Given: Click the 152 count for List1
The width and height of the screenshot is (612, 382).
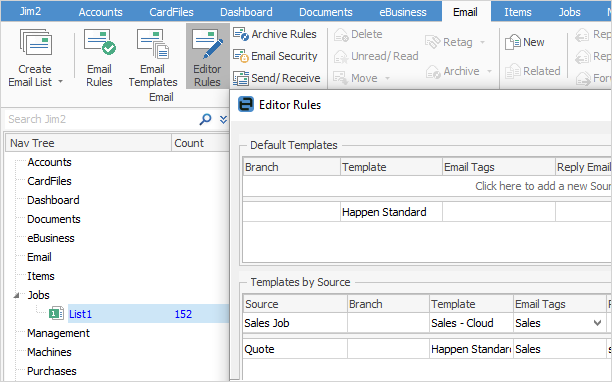Looking at the screenshot, I should click(183, 314).
